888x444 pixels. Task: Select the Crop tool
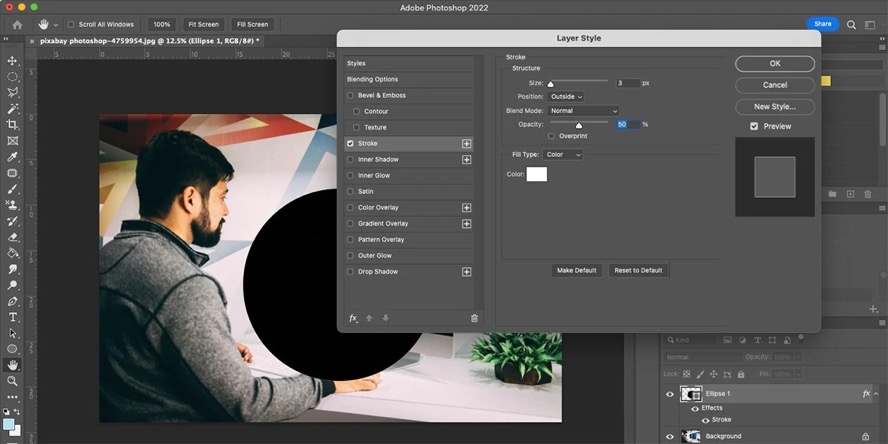coord(13,125)
